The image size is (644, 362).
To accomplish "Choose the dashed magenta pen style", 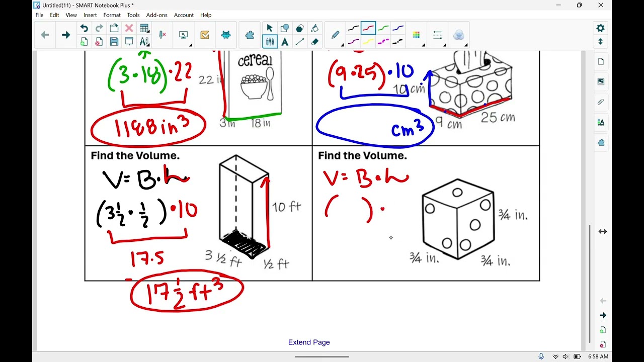I will pos(383,42).
